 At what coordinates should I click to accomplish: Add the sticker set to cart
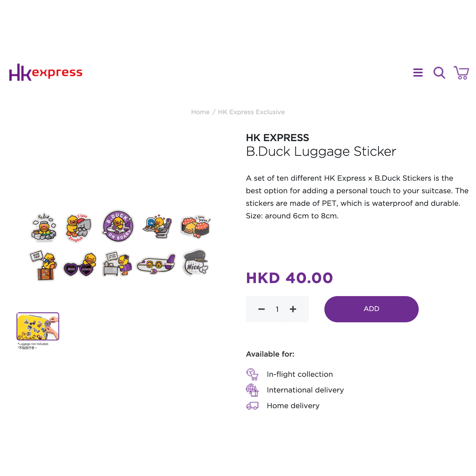[371, 309]
